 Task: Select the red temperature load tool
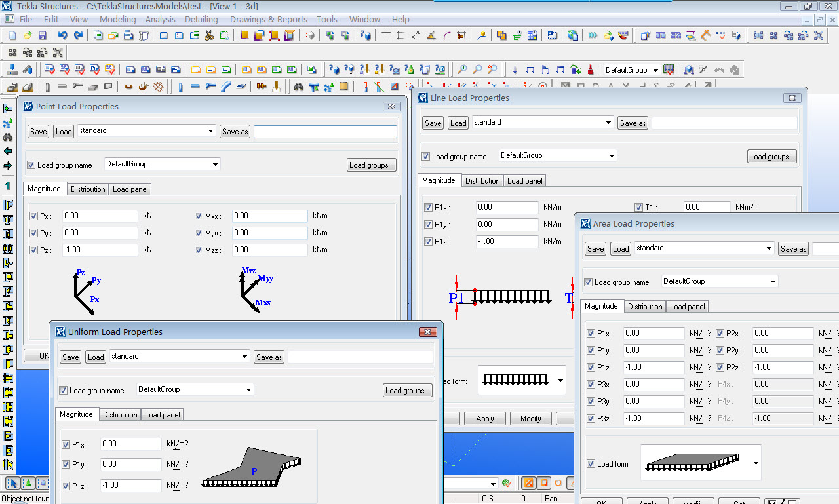pos(591,69)
